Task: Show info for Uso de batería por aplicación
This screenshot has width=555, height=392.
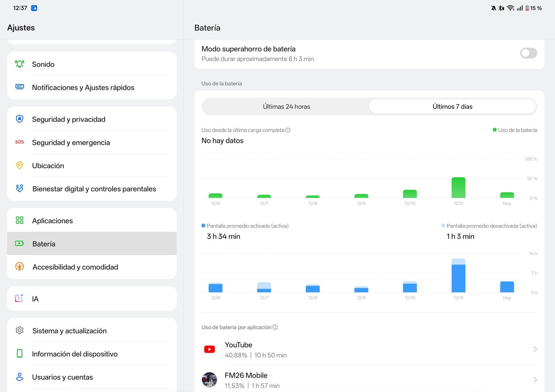Action: [x=275, y=327]
